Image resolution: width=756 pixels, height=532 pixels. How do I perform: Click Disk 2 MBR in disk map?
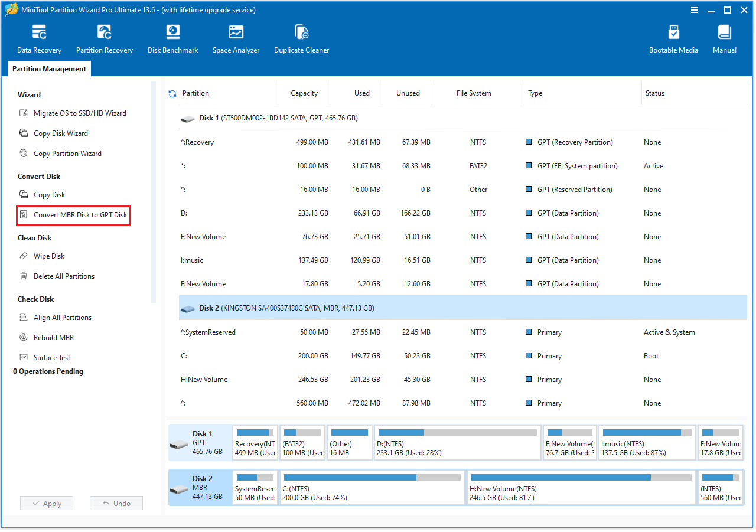(x=200, y=487)
